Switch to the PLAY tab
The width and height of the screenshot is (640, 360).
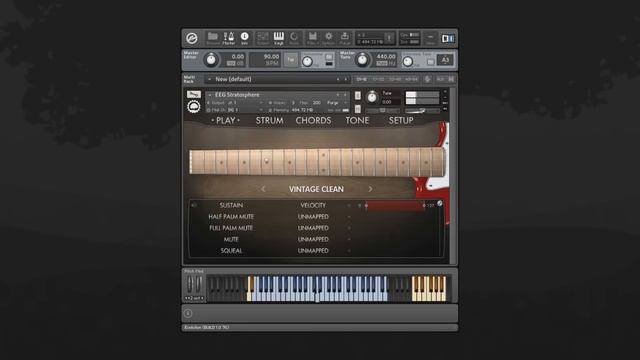(226, 120)
